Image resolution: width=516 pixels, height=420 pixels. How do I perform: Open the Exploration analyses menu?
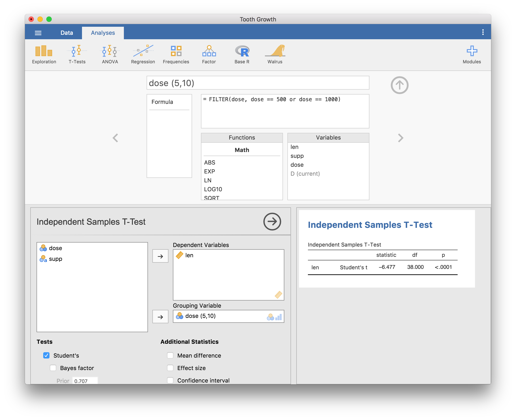point(44,55)
